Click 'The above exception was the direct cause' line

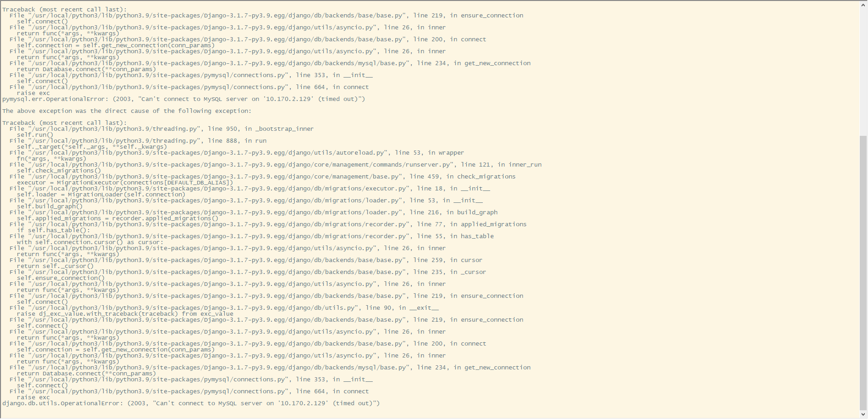pyautogui.click(x=127, y=111)
